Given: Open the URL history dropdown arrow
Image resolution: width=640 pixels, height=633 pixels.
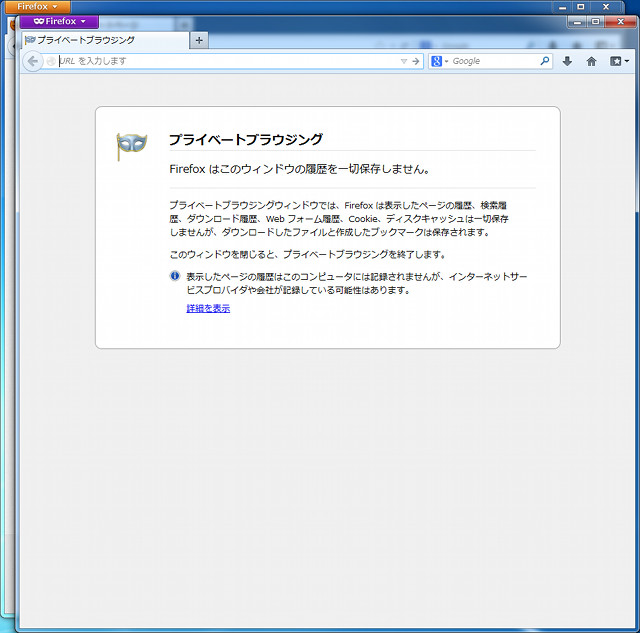Looking at the screenshot, I should click(x=404, y=61).
